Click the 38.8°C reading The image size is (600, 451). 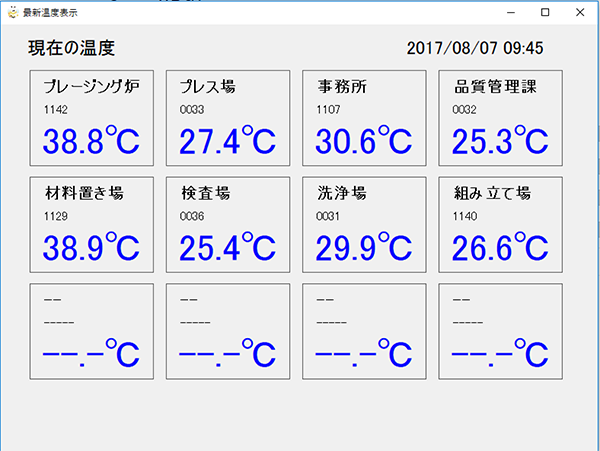(91, 140)
